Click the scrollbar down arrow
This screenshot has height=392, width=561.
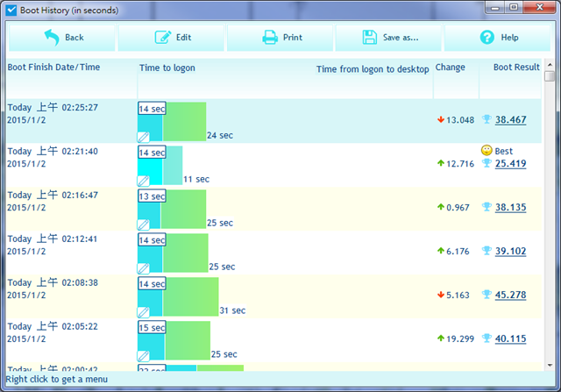(x=550, y=366)
